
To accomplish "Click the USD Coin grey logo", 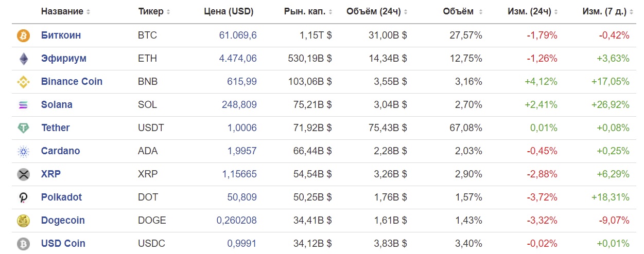I will pyautogui.click(x=24, y=244).
